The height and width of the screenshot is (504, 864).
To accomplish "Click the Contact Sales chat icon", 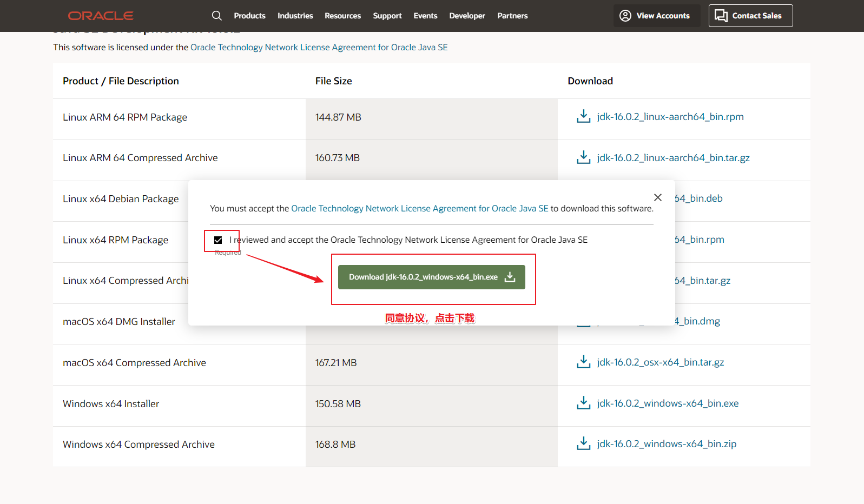I will point(721,16).
